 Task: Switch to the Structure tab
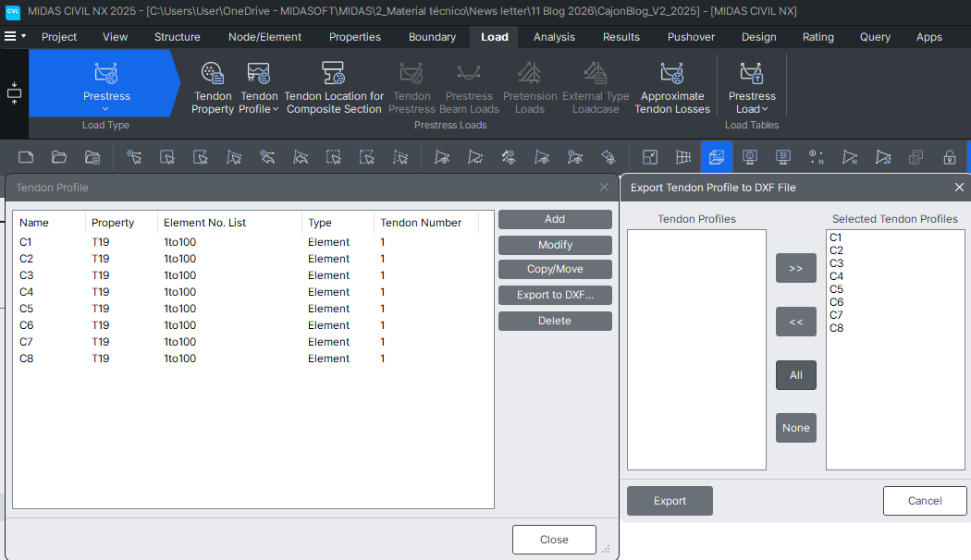pos(178,37)
